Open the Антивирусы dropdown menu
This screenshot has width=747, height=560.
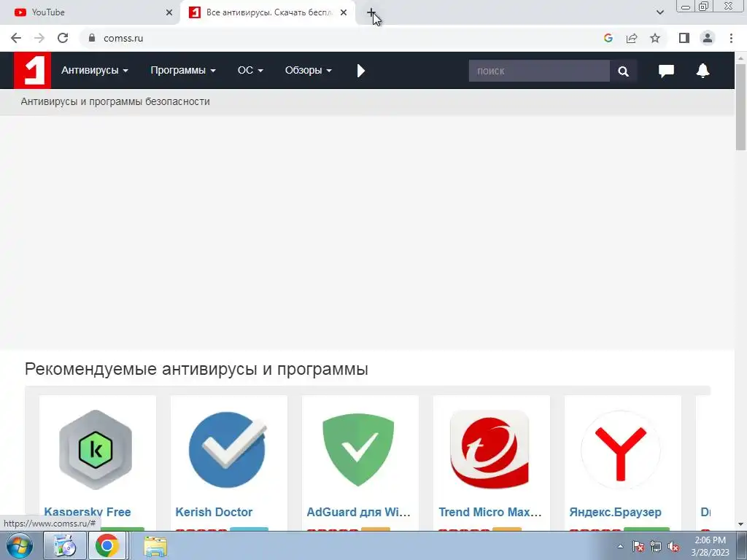pyautogui.click(x=94, y=71)
